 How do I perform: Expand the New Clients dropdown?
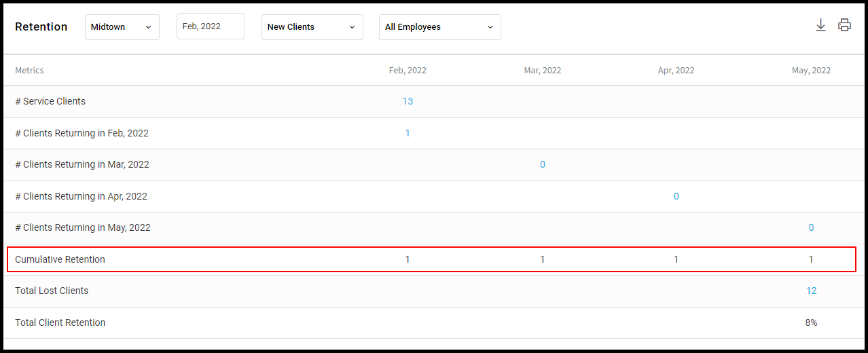click(x=312, y=27)
